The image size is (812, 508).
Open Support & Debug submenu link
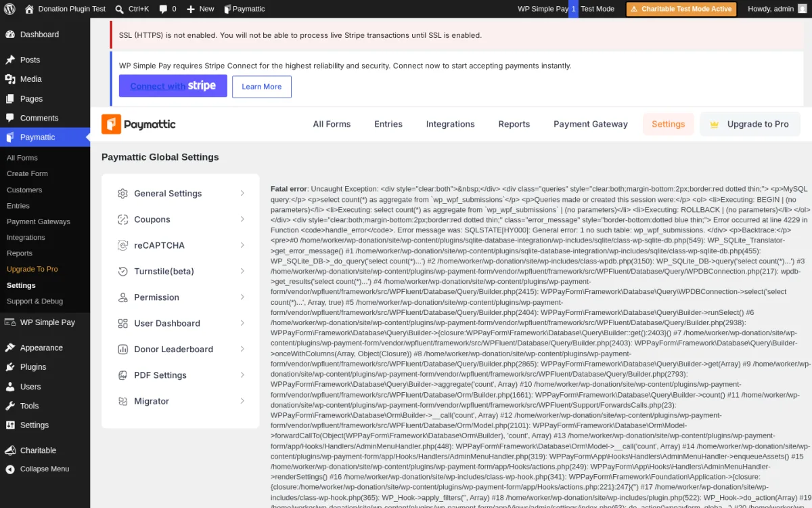(x=35, y=301)
